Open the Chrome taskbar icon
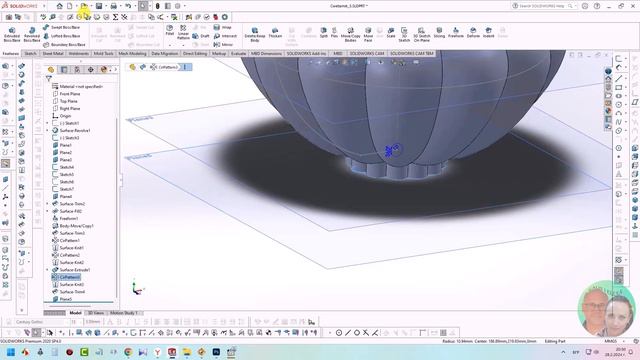640x360 pixels. click(128, 352)
